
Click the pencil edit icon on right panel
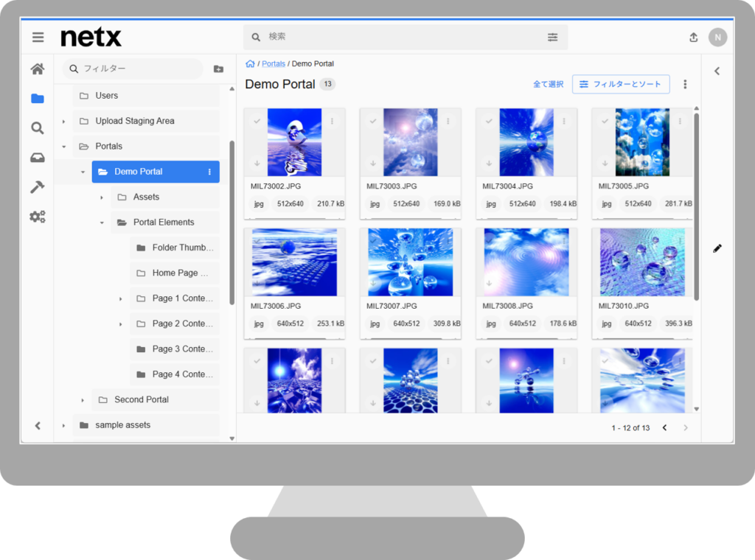pos(717,248)
